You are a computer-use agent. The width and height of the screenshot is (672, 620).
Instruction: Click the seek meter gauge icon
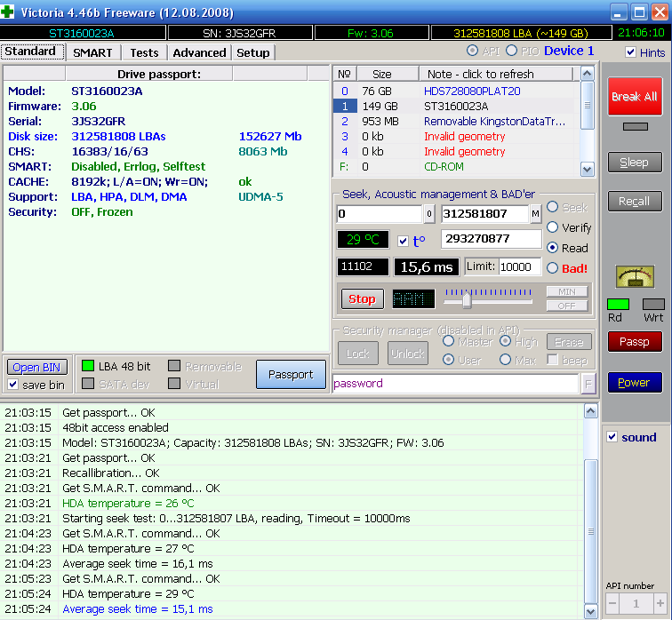(x=635, y=276)
